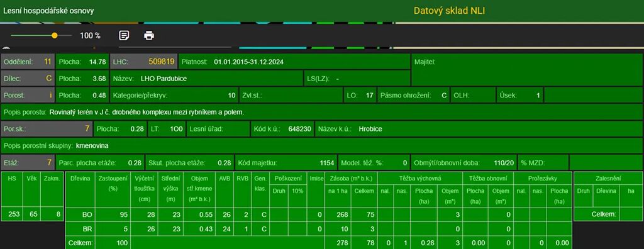Viewport: 644px width, 249px height.
Task: Click the LT value 1O0
Action: click(x=177, y=129)
